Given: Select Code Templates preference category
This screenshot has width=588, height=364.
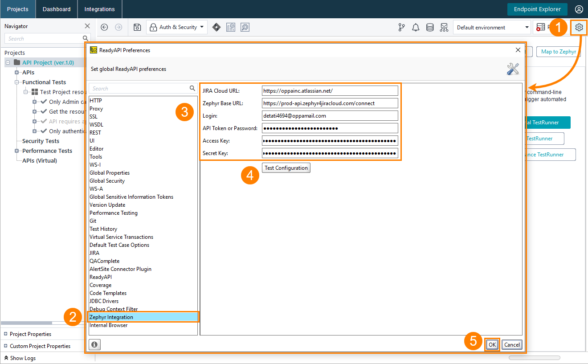Looking at the screenshot, I should click(x=143, y=293).
